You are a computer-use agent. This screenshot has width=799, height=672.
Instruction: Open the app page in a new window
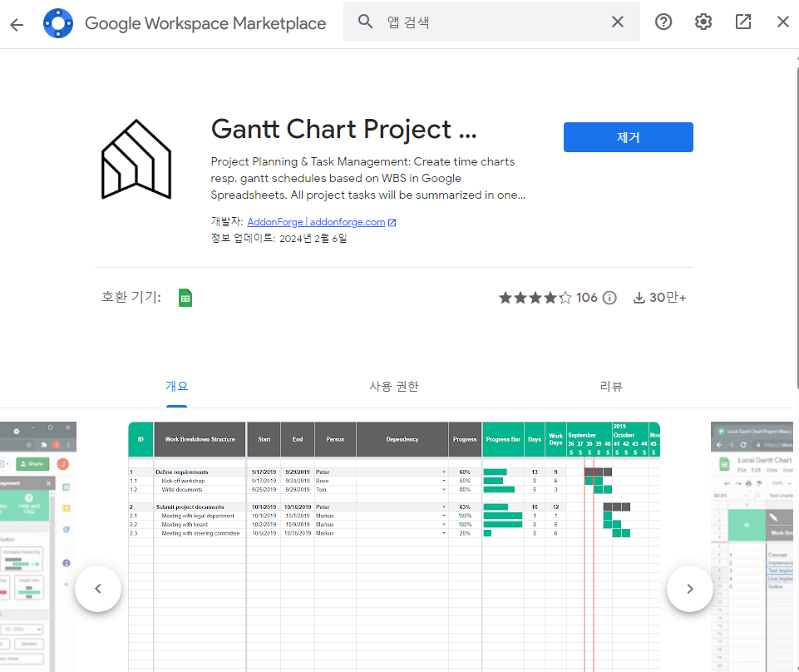pos(742,22)
